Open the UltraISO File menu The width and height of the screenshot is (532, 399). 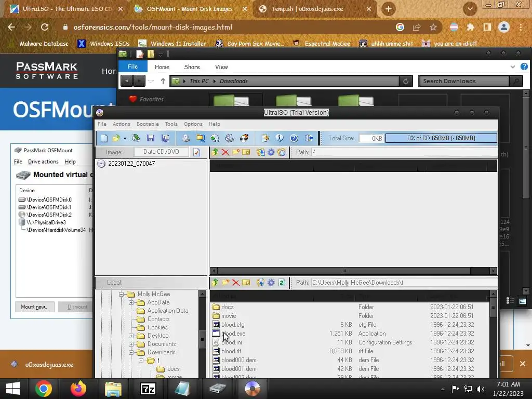pyautogui.click(x=102, y=124)
